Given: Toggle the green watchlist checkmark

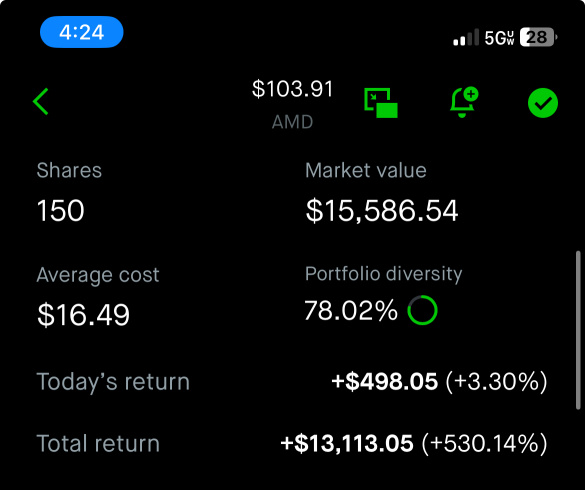Looking at the screenshot, I should point(543,103).
